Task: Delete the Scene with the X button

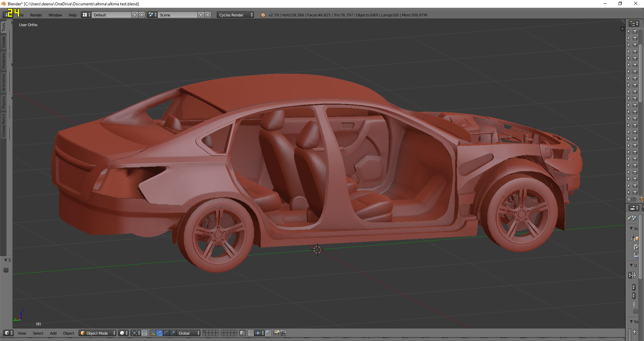Action: coord(208,15)
